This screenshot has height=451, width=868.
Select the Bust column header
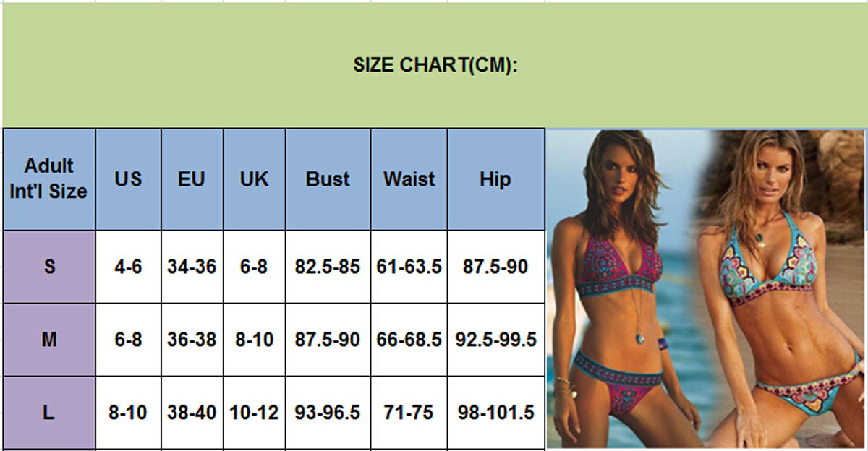pos(328,179)
